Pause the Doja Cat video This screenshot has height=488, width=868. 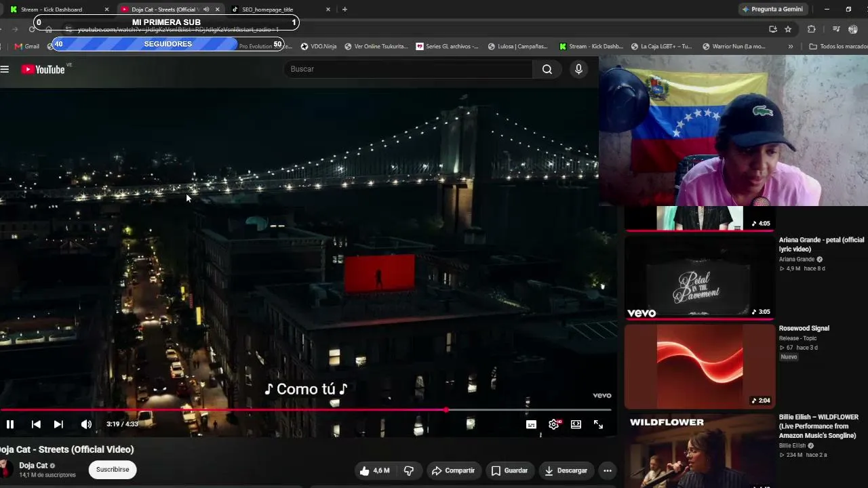click(x=10, y=424)
